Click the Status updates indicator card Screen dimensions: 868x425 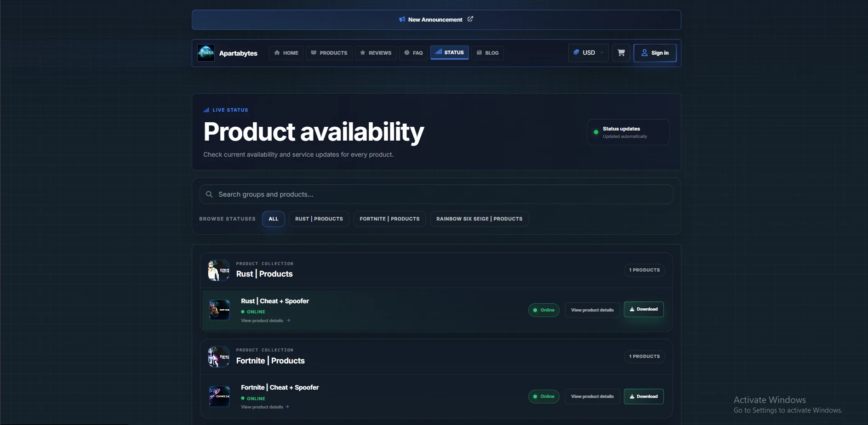tap(628, 132)
